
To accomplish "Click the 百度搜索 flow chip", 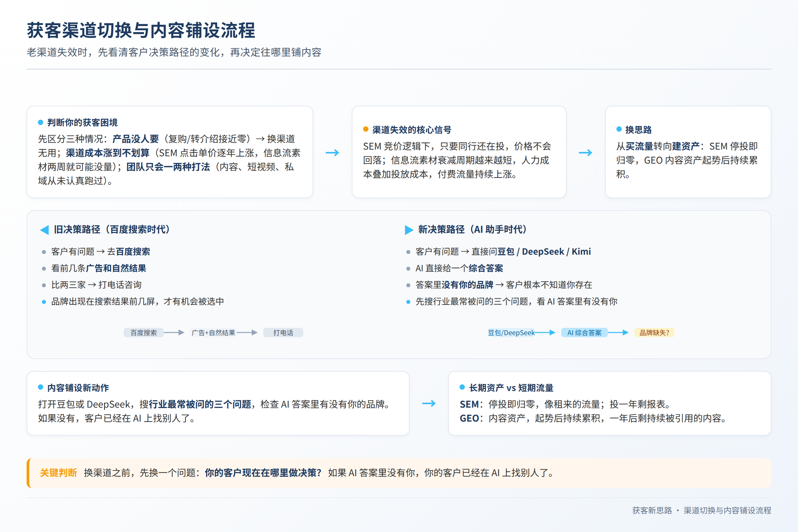I will pyautogui.click(x=144, y=332).
